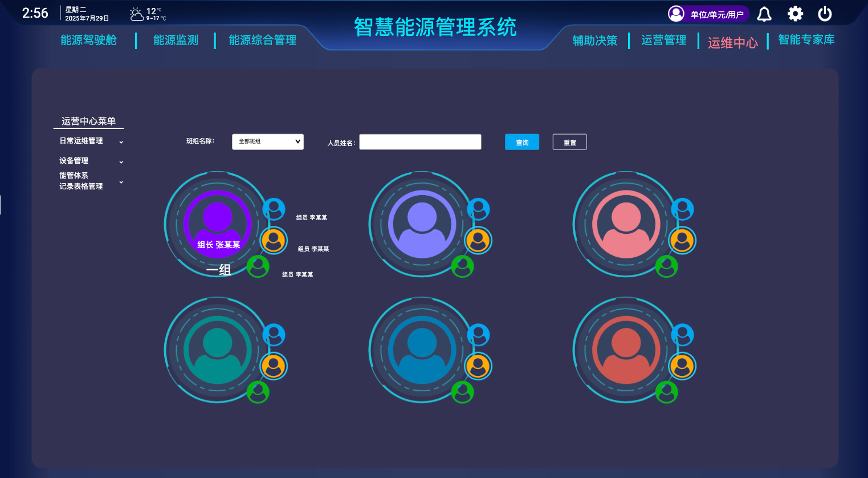
Task: Expand the 日常运维管理 chevron
Action: pyautogui.click(x=121, y=142)
